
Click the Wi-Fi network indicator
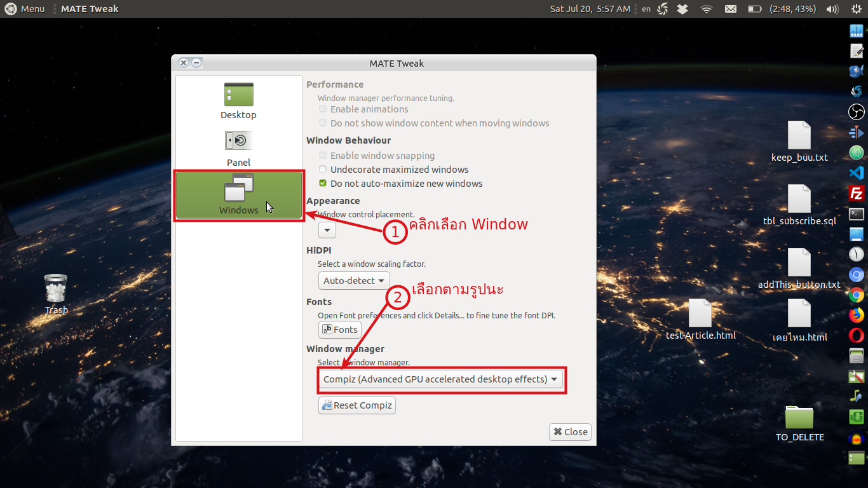pyautogui.click(x=707, y=9)
